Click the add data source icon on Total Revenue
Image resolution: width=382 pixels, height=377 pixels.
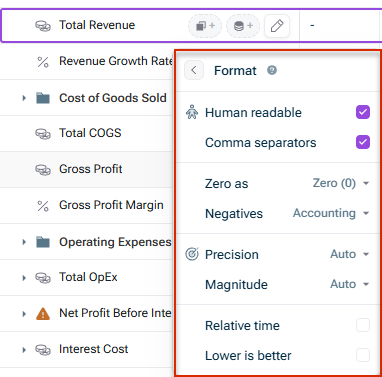pos(243,26)
